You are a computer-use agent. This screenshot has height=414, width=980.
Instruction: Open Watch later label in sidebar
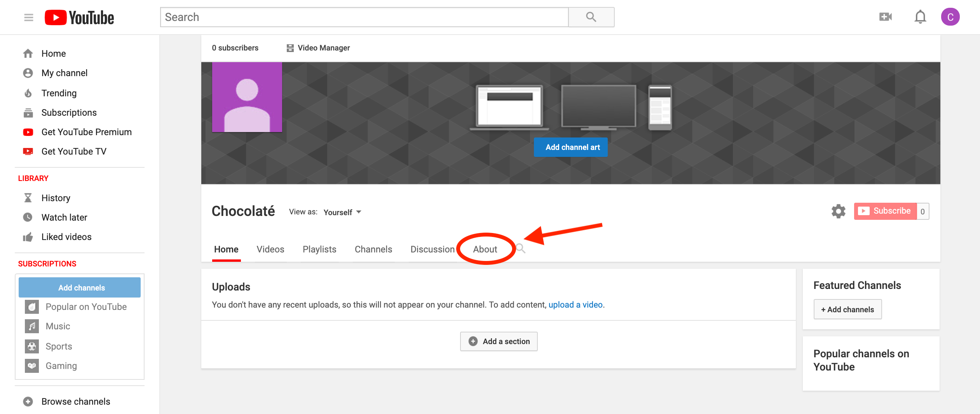(65, 217)
